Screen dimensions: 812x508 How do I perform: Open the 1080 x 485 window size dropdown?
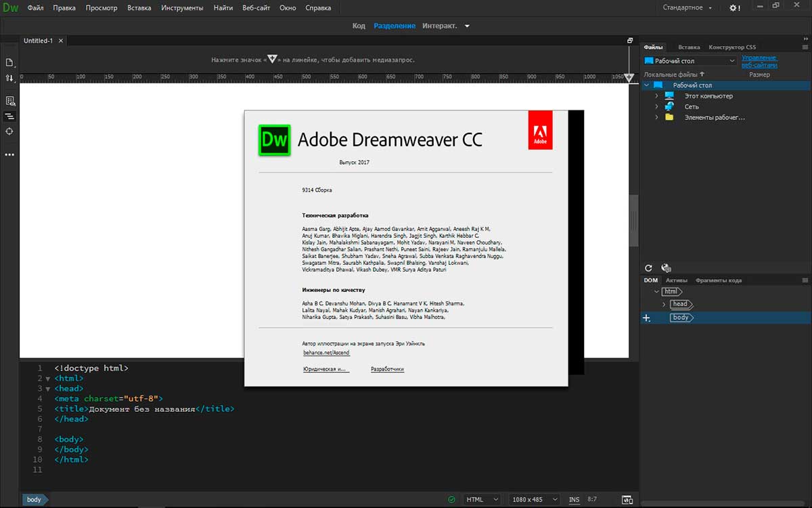tap(535, 500)
